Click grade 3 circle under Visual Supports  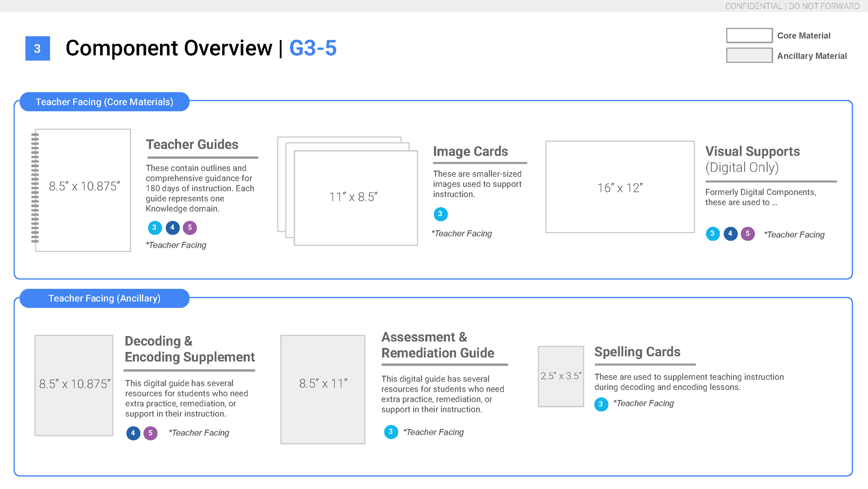(x=713, y=234)
